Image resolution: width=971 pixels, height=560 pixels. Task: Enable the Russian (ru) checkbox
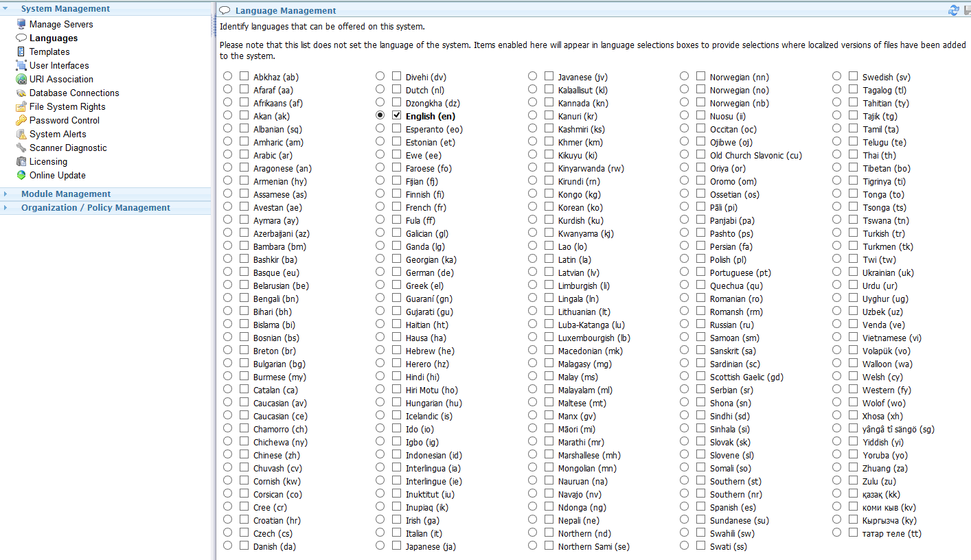tap(700, 324)
